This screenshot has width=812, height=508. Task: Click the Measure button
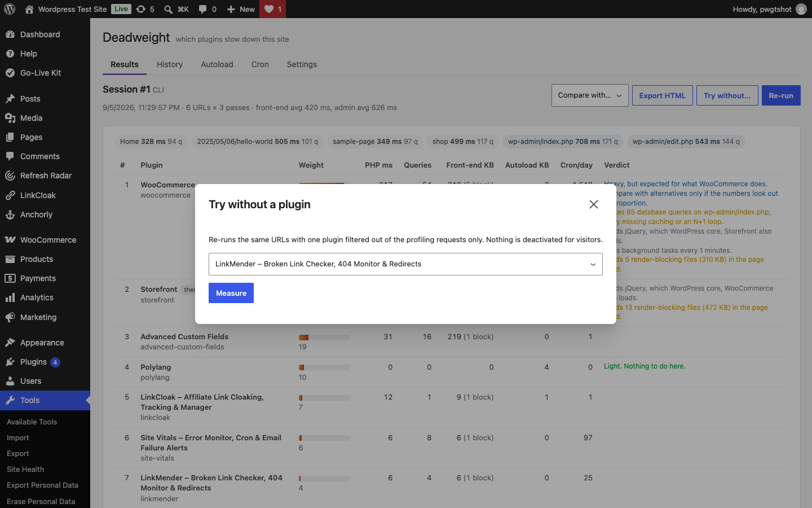231,293
